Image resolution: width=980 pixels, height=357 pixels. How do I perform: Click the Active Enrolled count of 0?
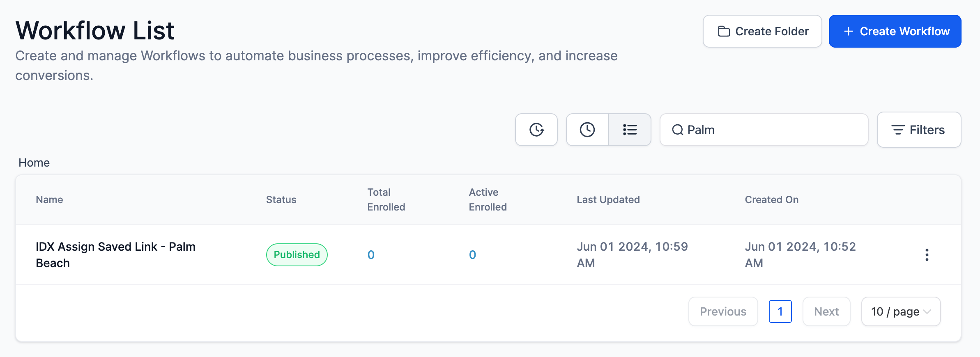tap(472, 255)
